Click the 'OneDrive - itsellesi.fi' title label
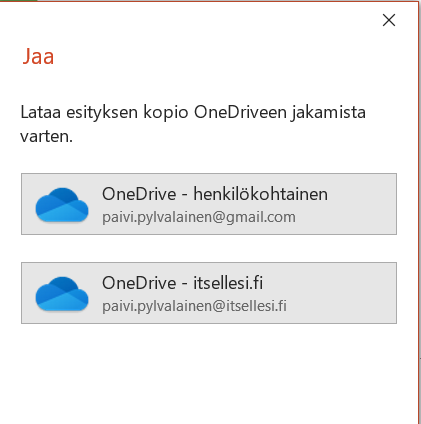The image size is (421, 424). pyautogui.click(x=182, y=283)
